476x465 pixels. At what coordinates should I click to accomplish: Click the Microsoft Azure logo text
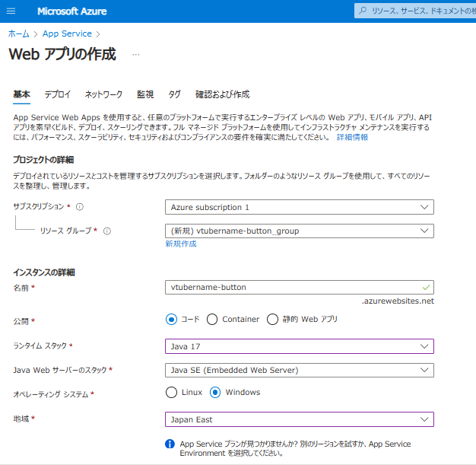72,11
